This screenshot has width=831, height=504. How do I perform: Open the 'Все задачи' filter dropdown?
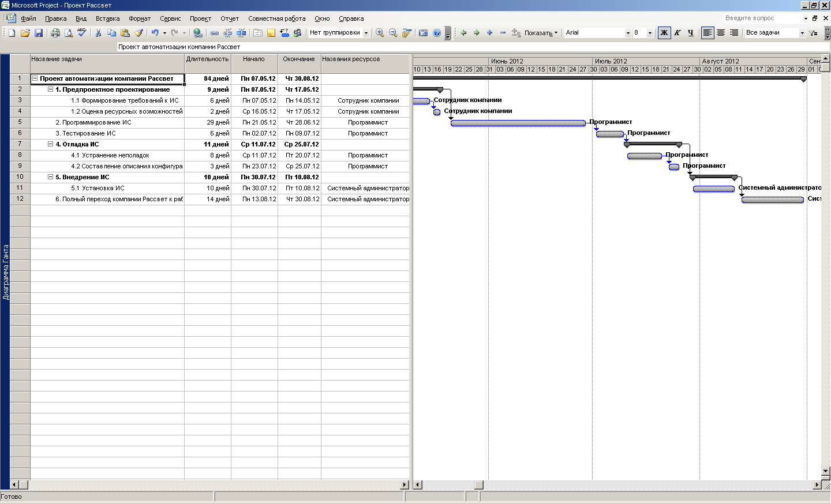[x=802, y=33]
